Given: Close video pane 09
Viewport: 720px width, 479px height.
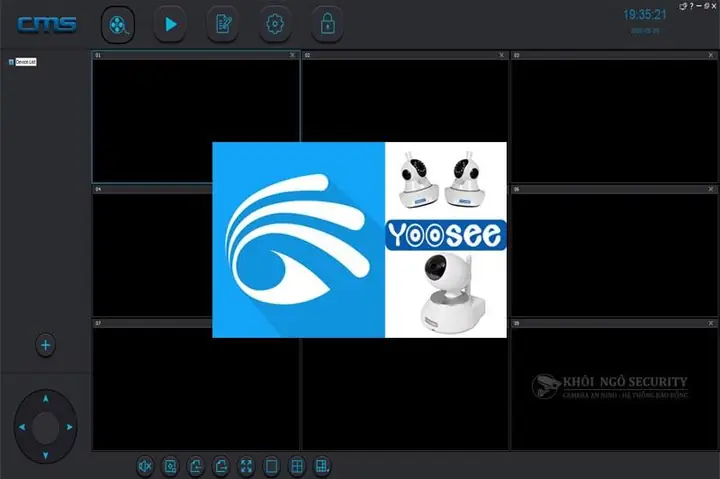Looking at the screenshot, I should [711, 323].
